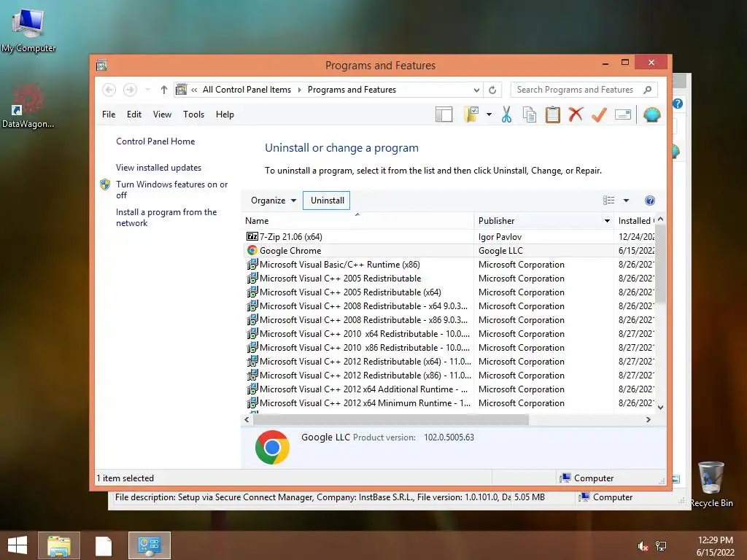Toggle the preview pane layout icon

click(x=444, y=114)
